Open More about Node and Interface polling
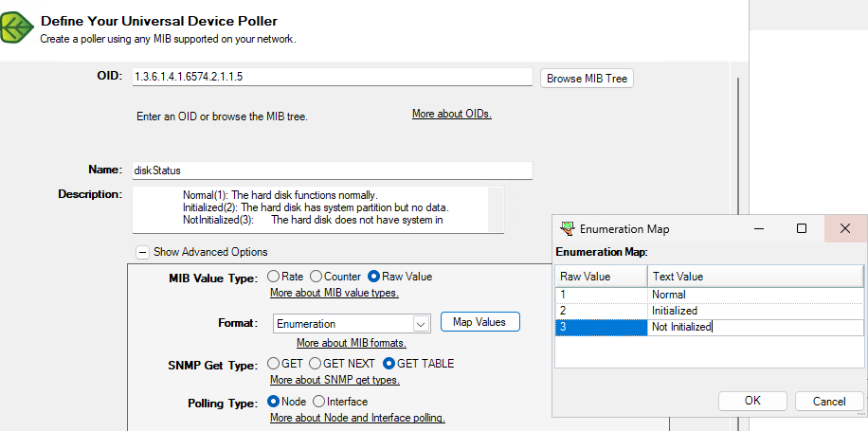 [357, 418]
